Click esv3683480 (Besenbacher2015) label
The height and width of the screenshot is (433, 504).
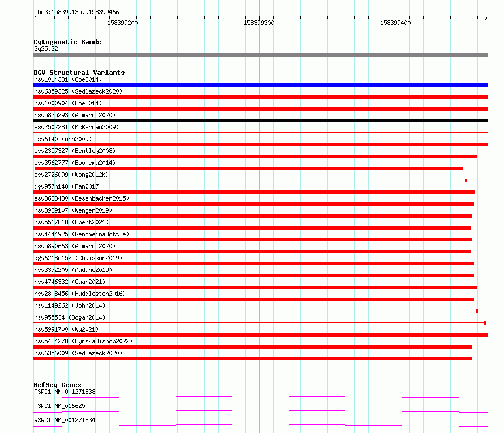pos(82,198)
